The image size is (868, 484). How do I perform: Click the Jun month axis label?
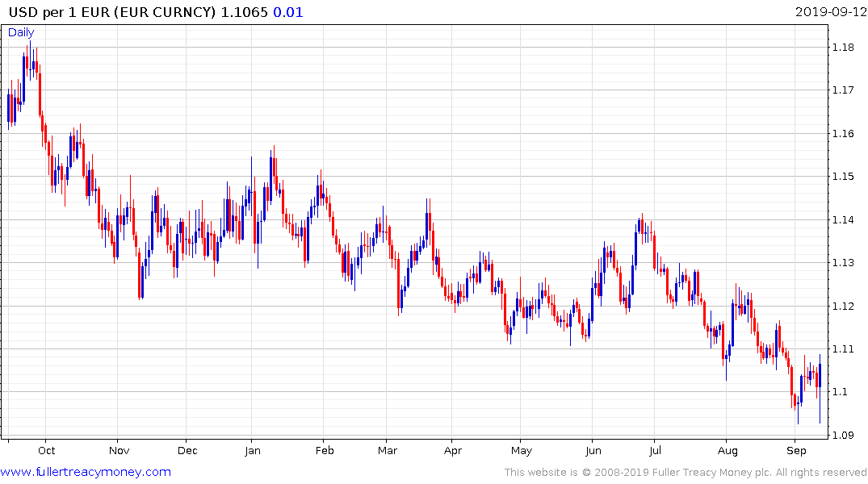point(593,451)
